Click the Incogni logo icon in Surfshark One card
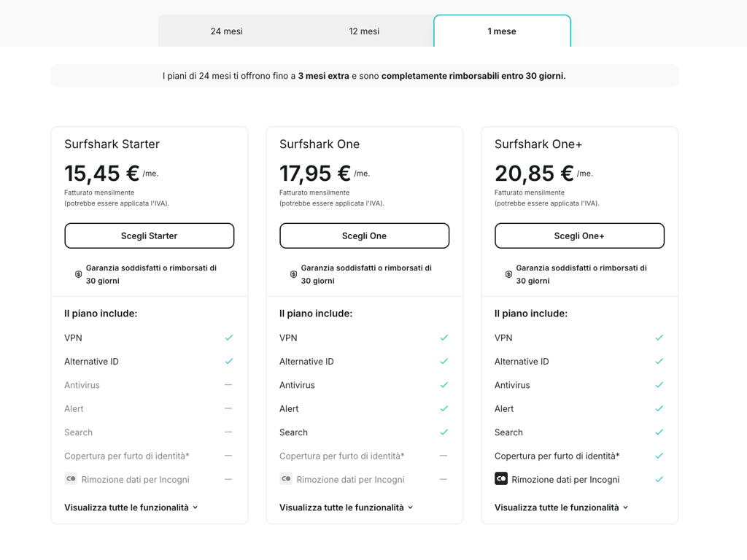The height and width of the screenshot is (560, 747). 286,478
